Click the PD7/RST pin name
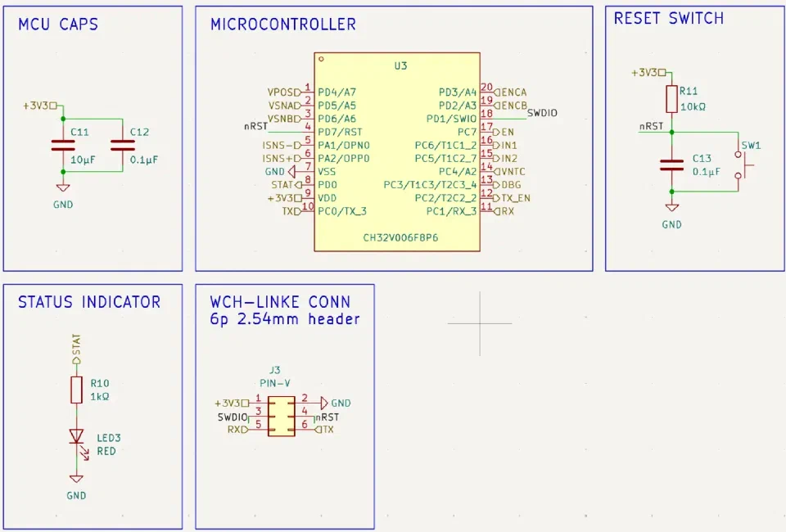This screenshot has height=532, width=786. coord(340,133)
